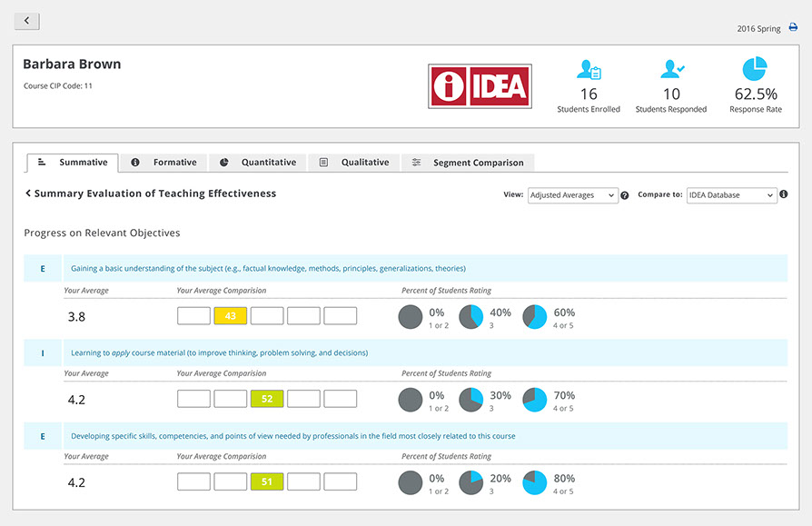Click the print icon near 2016 Spring
Screen dimensions: 812x526
pos(793,28)
